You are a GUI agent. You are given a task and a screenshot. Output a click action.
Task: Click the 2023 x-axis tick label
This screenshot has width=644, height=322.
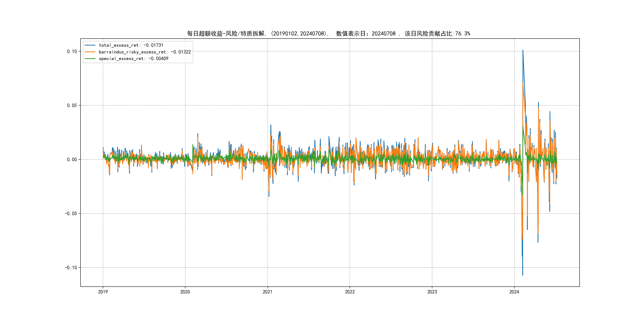coord(432,292)
